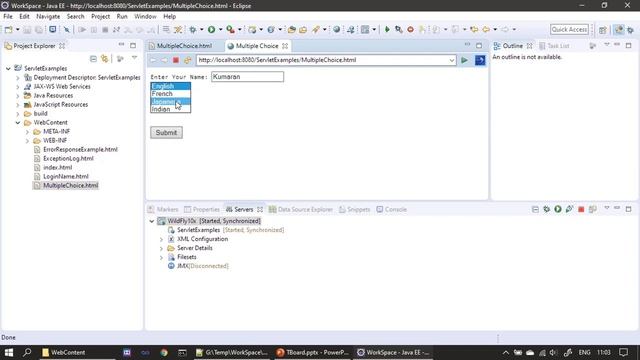Viewport: 640px width, 360px height.
Task: Select the Java EE perspective icon
Action: click(x=619, y=30)
